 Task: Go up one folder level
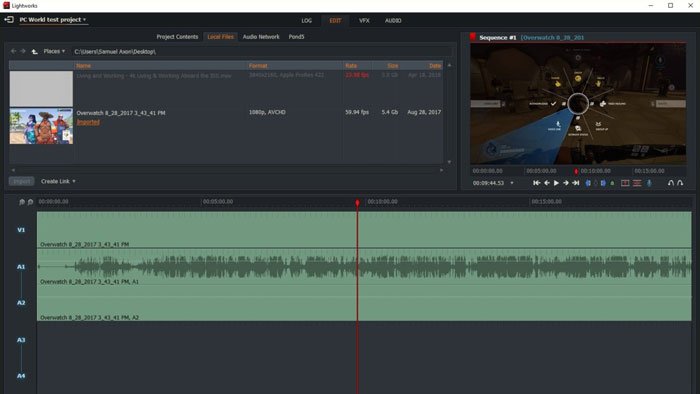pos(34,52)
